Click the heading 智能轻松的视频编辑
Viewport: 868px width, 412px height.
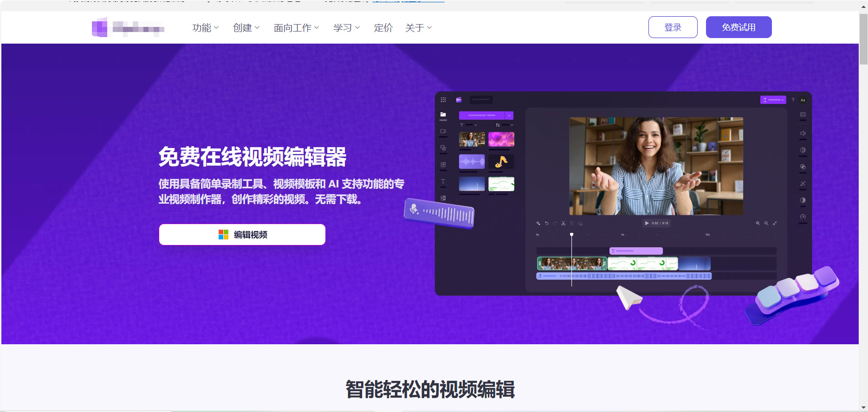(x=430, y=389)
